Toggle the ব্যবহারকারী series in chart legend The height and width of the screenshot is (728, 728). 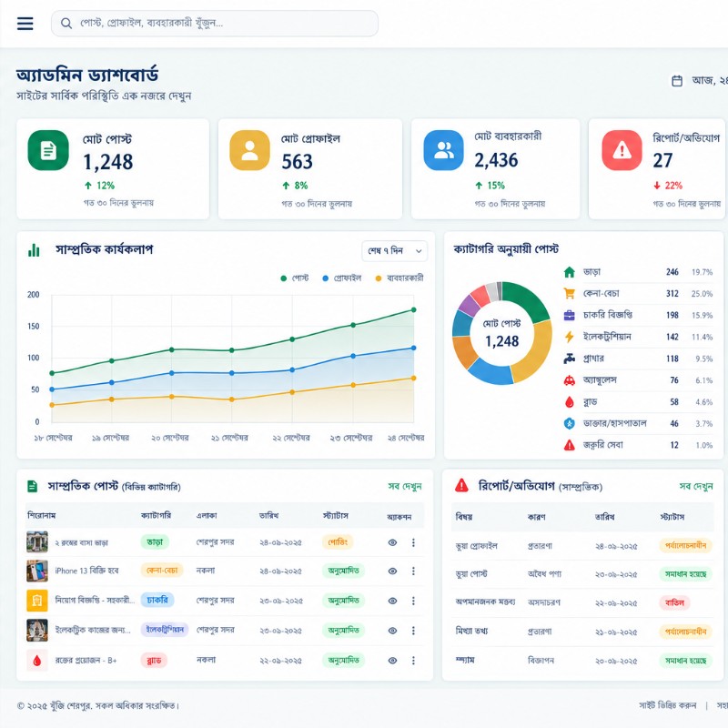[399, 278]
